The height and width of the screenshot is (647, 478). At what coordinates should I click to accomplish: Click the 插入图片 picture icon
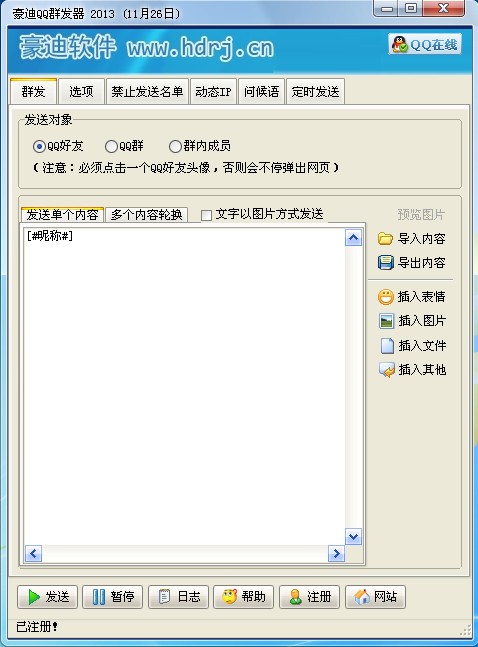(386, 321)
